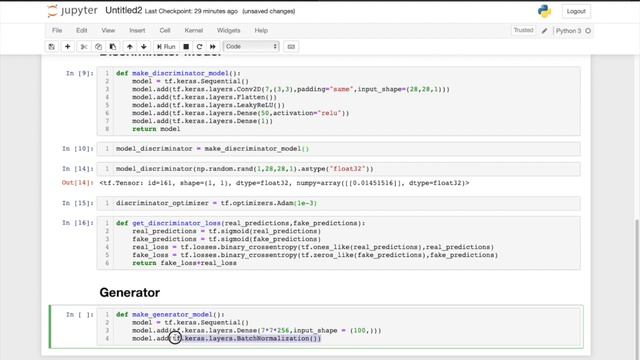Click the Logout button

tap(576, 11)
